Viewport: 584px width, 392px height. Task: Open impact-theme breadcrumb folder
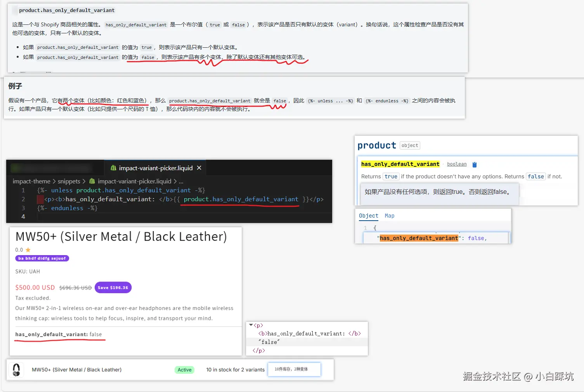31,181
